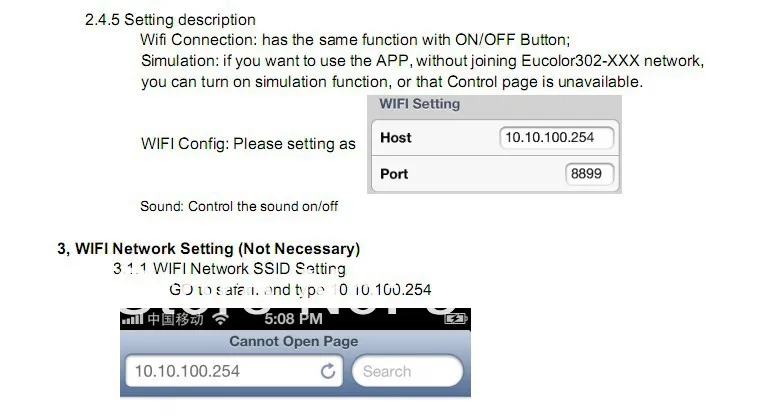Click the 'Sound: Control the sound on/off' line
This screenshot has height=419, width=761.
(x=239, y=206)
